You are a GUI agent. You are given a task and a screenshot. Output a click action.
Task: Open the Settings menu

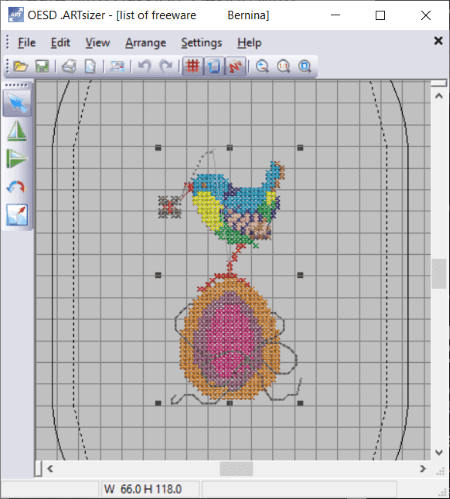201,43
